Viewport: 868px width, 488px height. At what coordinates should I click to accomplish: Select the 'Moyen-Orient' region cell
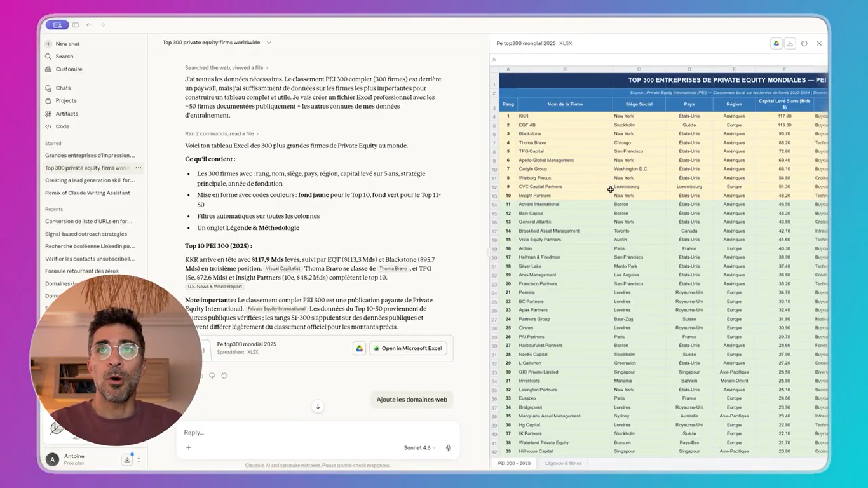pos(734,381)
